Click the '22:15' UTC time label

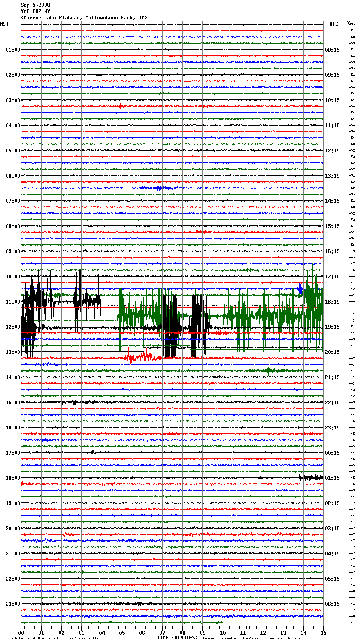click(x=332, y=403)
